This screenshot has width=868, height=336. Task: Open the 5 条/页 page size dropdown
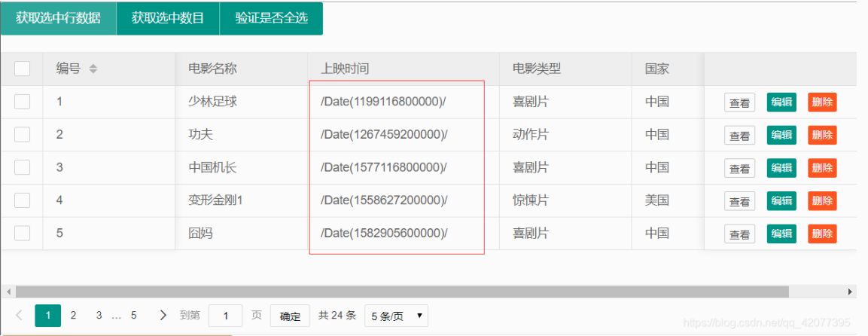click(396, 316)
